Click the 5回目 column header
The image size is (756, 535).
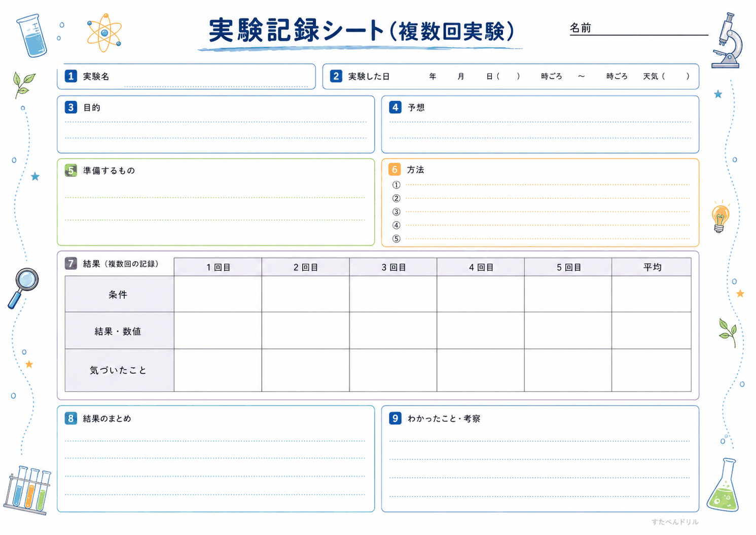[x=568, y=267]
